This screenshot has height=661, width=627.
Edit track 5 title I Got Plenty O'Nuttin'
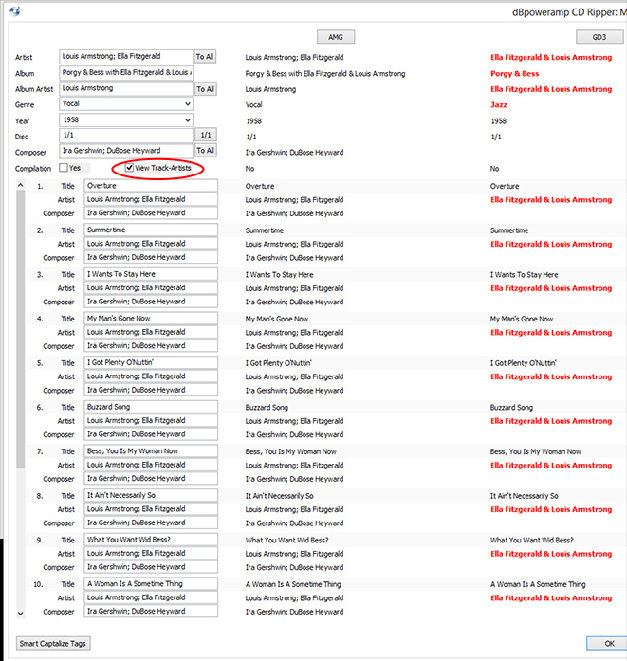151,363
